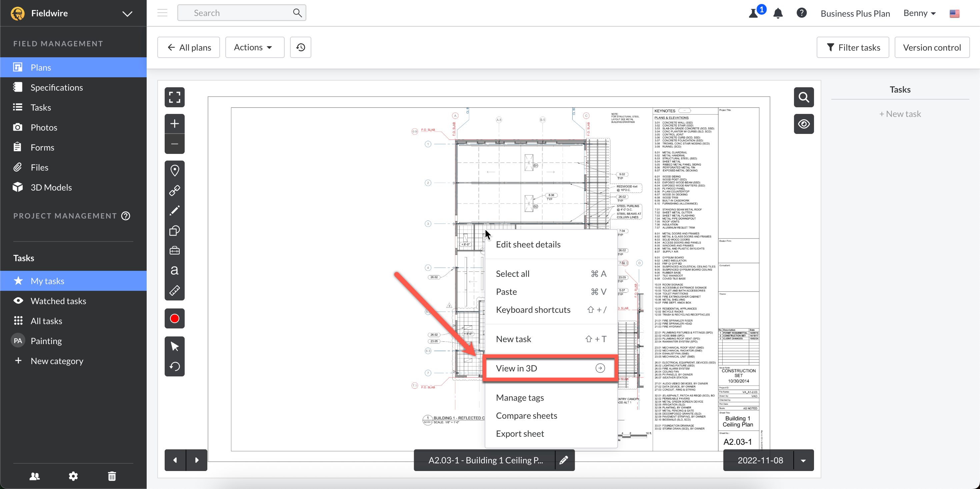Enter fullscreen plan view

coord(175,97)
